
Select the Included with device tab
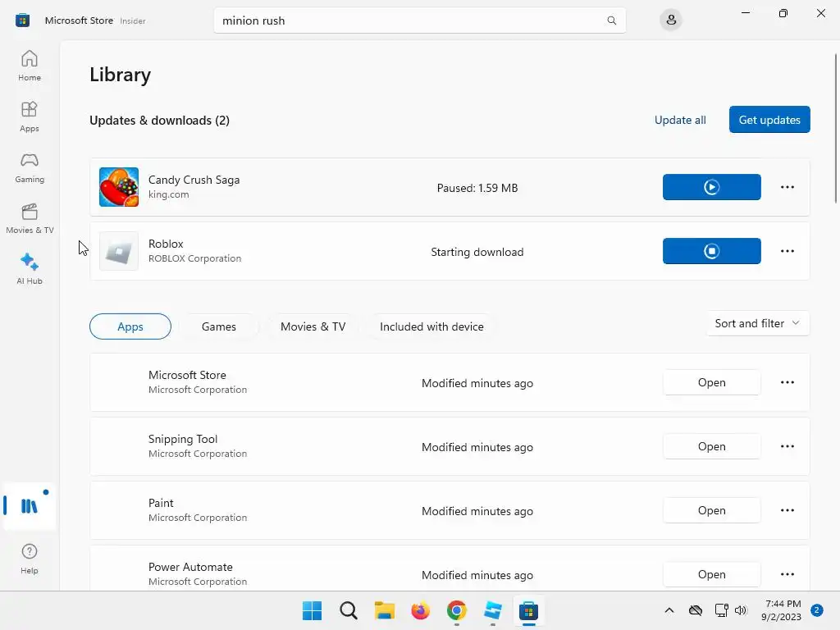(431, 326)
